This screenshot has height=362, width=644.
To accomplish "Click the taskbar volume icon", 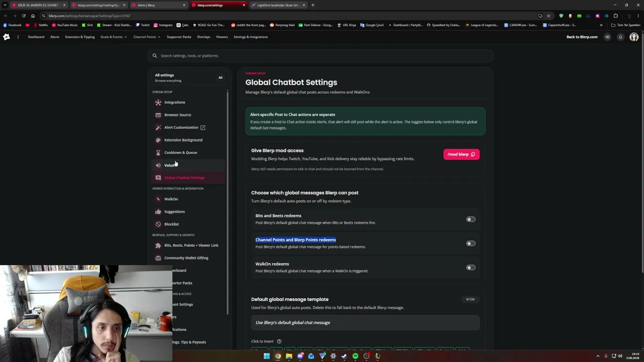I will (620, 356).
